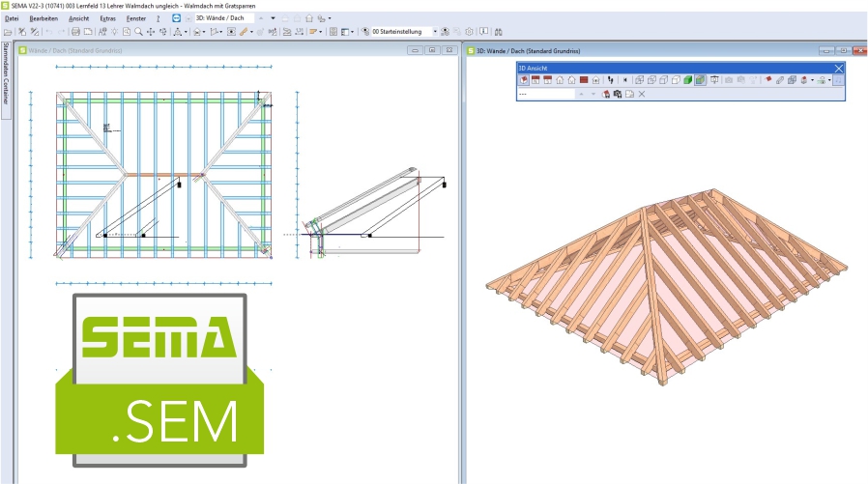This screenshot has height=484, width=868.
Task: Click the open file folder icon
Action: [x=8, y=32]
